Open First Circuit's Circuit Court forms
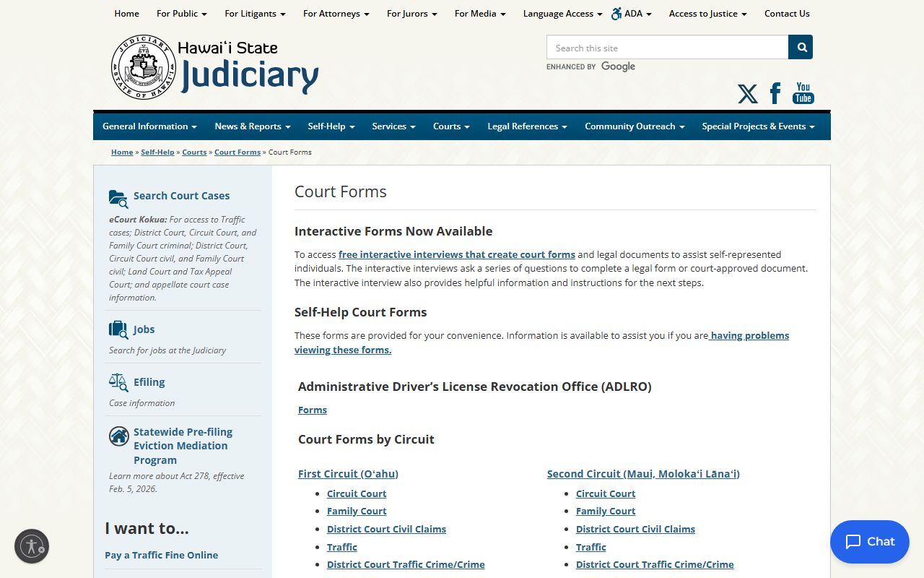 (357, 493)
